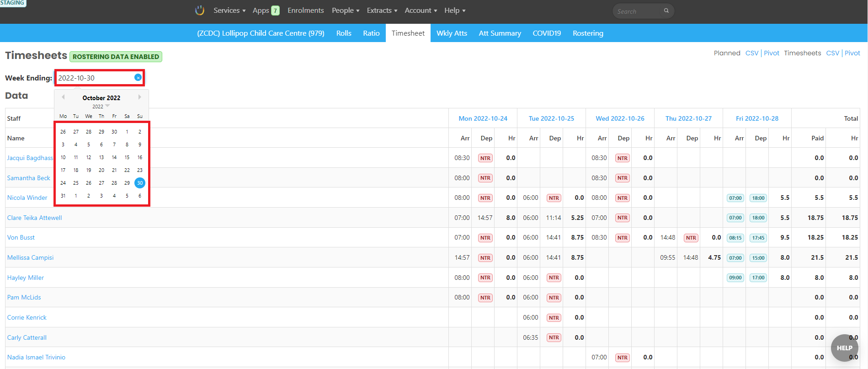The height and width of the screenshot is (369, 868).
Task: Open staff member Nadia Ismael Trivinio
Action: pyautogui.click(x=36, y=357)
